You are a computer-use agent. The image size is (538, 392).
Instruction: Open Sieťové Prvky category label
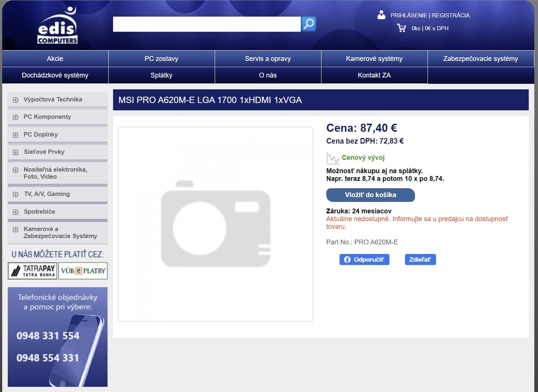tap(44, 152)
